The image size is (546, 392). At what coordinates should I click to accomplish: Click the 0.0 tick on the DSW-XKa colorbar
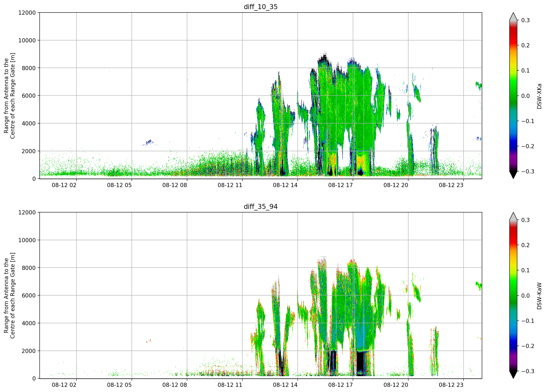pos(526,96)
